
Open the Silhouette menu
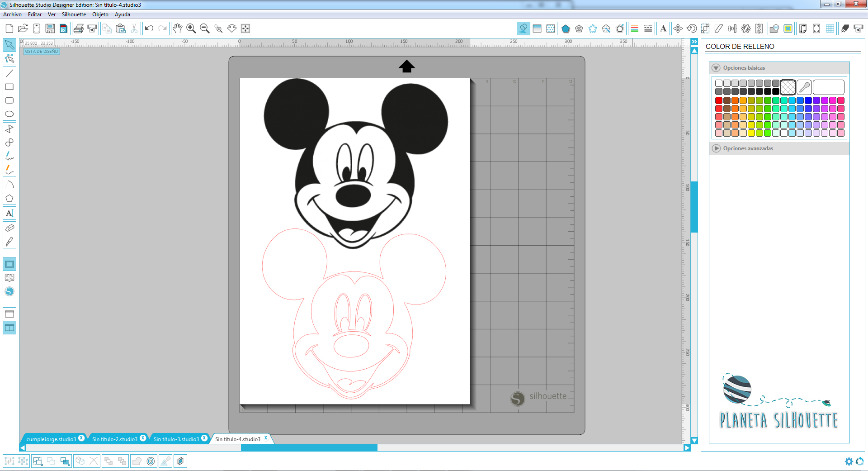[x=74, y=14]
